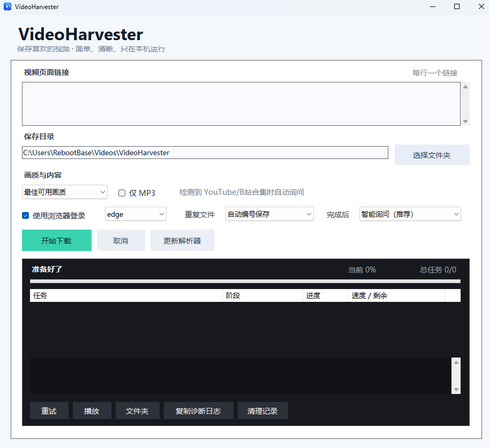The height and width of the screenshot is (448, 489).
Task: Click the log pane scrollbar up arrow
Action: [x=456, y=362]
